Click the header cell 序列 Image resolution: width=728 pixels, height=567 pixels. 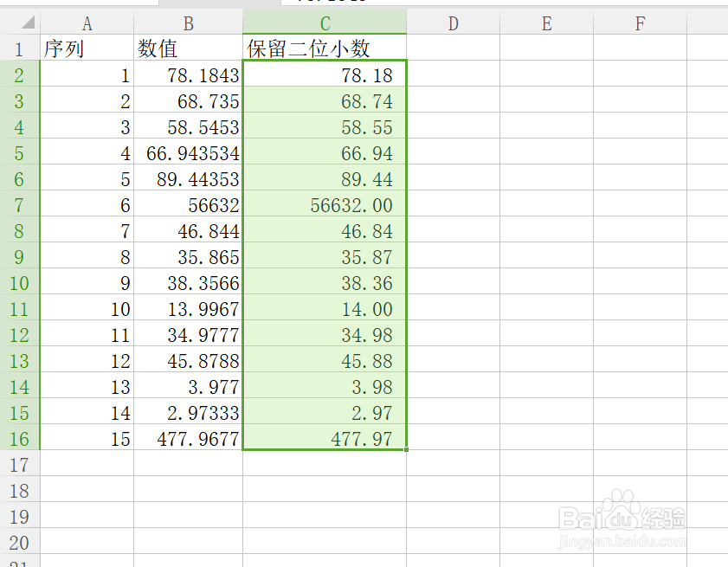click(x=87, y=48)
